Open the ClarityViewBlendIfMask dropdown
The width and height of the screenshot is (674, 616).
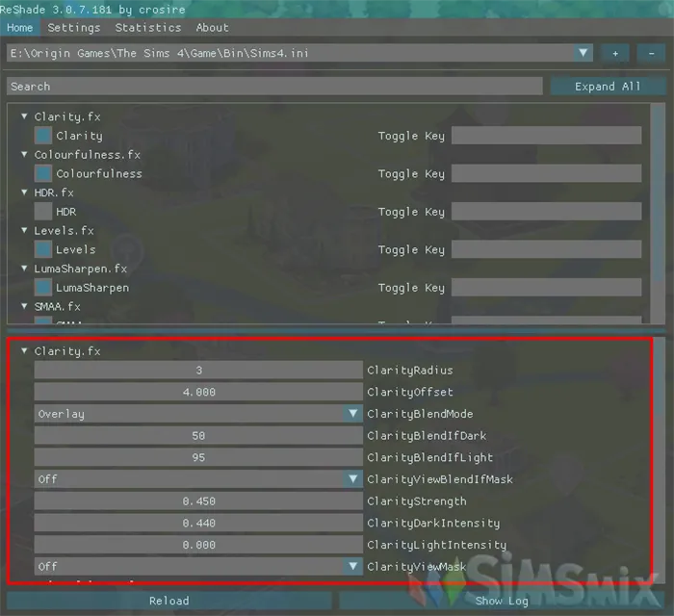point(198,479)
